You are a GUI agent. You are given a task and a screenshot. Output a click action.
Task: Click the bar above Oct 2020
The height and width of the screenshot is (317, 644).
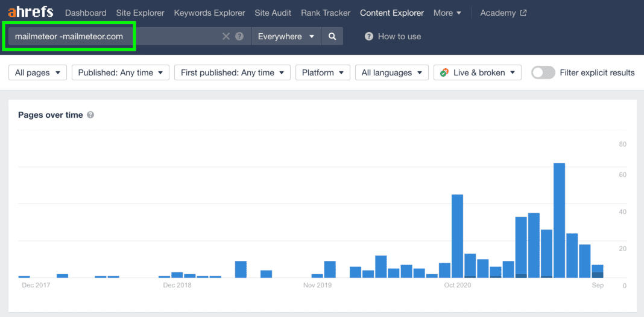tap(457, 236)
